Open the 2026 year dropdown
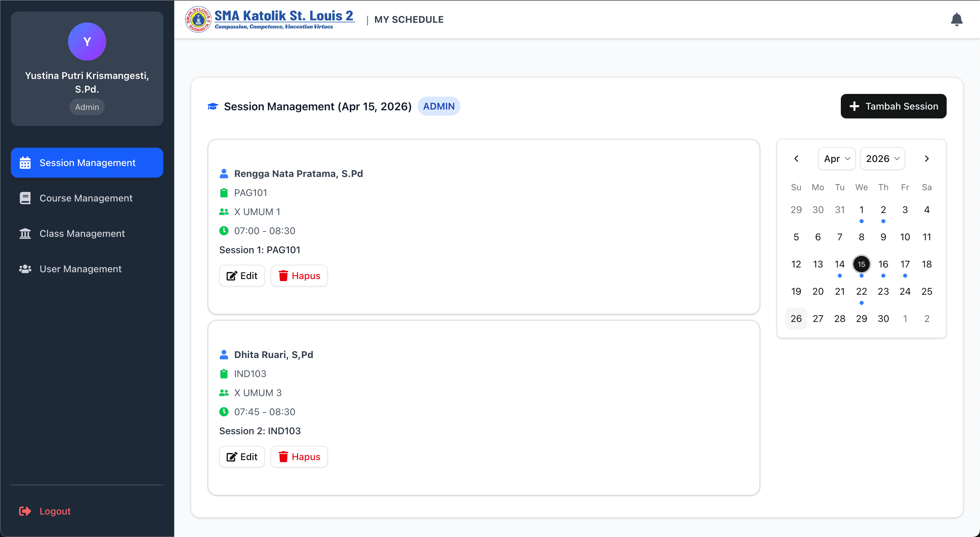The image size is (980, 537). [882, 159]
